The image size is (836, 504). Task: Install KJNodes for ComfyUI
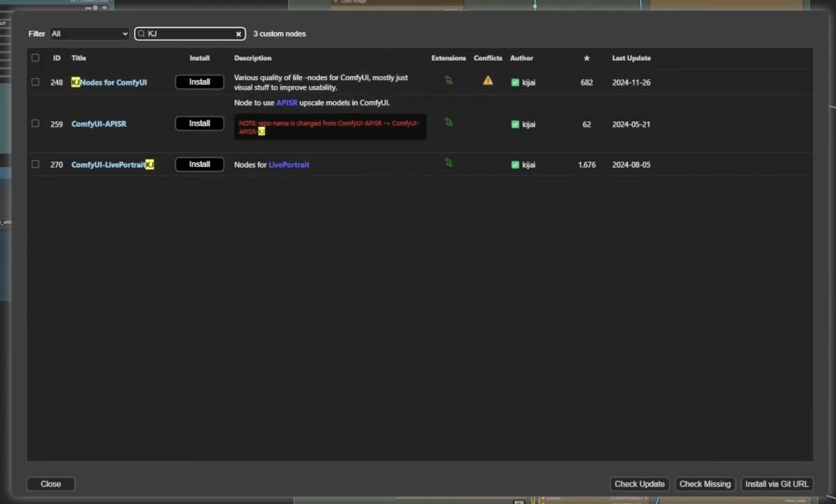(199, 82)
